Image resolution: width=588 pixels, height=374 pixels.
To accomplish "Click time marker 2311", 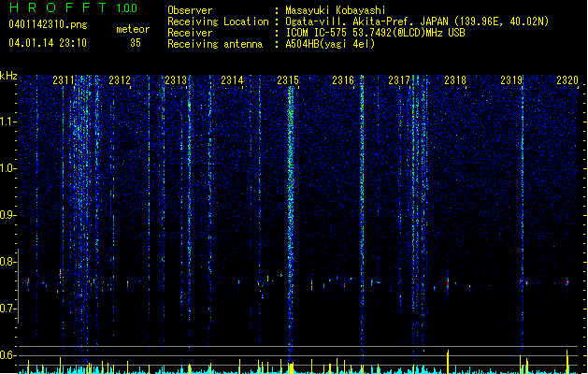I will coord(64,79).
